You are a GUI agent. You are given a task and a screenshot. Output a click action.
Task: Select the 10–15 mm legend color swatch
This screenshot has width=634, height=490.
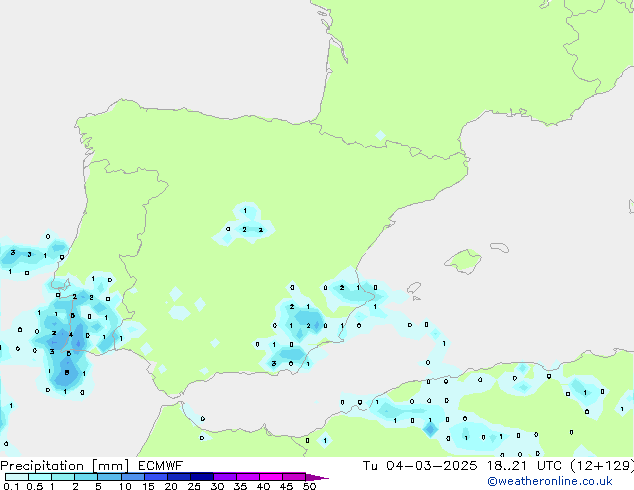(x=132, y=477)
